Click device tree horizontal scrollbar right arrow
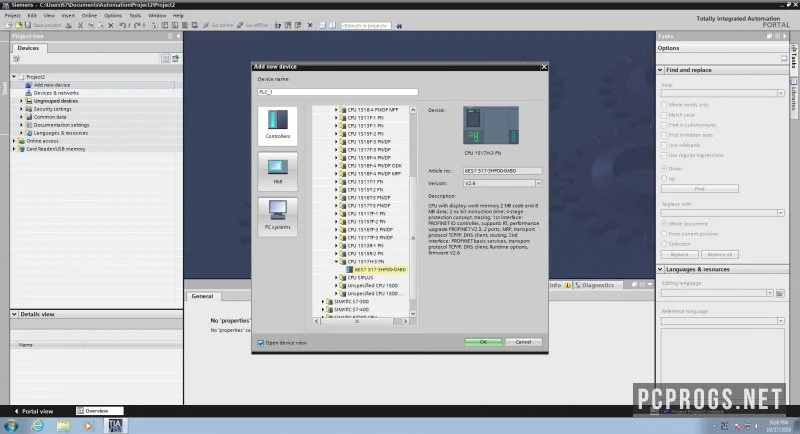This screenshot has height=434, width=800. pyautogui.click(x=406, y=321)
